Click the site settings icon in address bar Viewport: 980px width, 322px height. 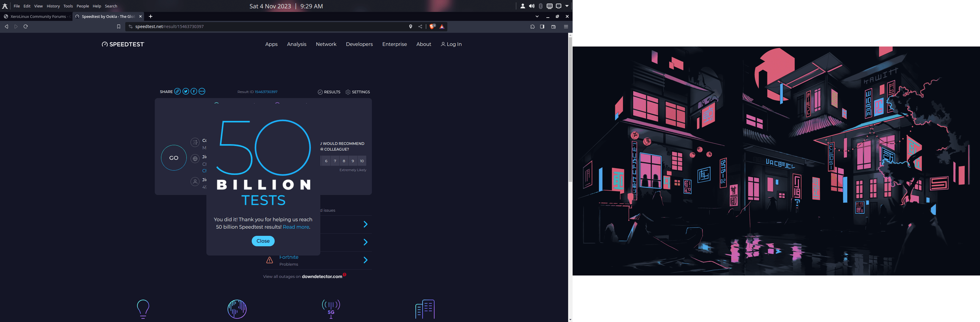(130, 27)
